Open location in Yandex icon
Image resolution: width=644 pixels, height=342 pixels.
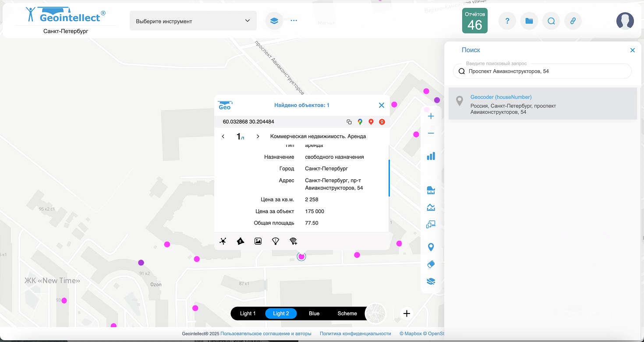point(382,122)
